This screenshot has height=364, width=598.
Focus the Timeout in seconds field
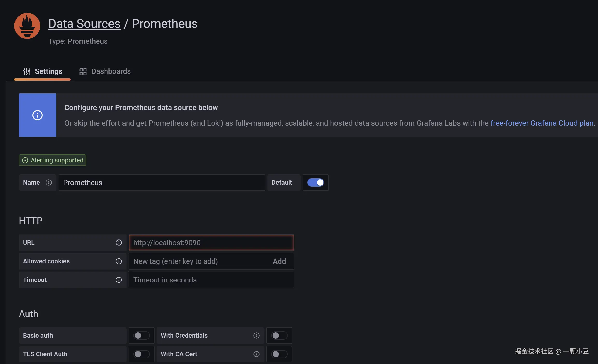tap(211, 280)
